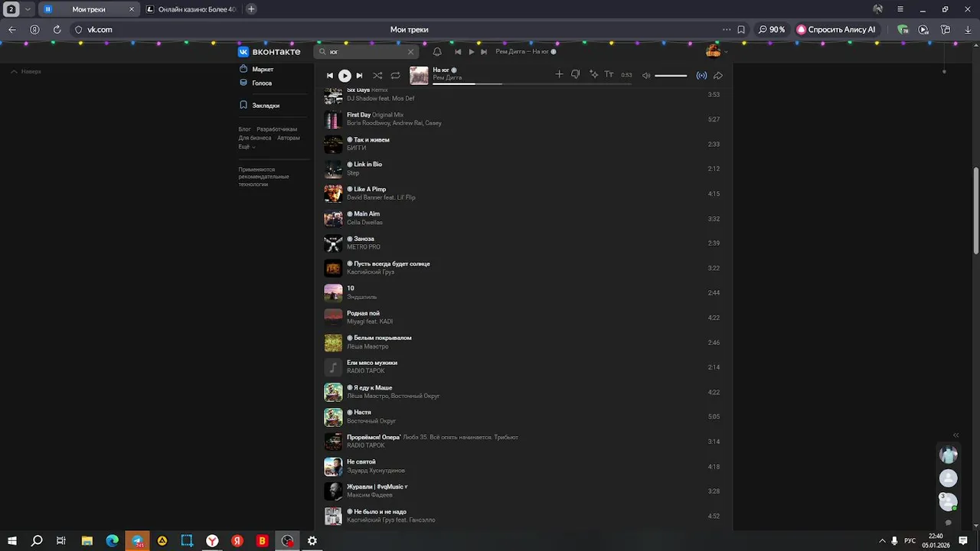
Task: Open Голоса in the sidebar
Action: (x=256, y=83)
